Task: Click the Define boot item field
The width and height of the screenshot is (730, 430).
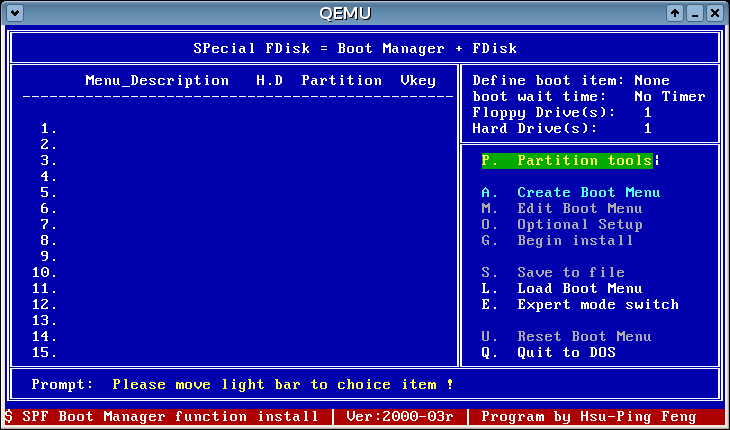Action: pyautogui.click(x=570, y=80)
